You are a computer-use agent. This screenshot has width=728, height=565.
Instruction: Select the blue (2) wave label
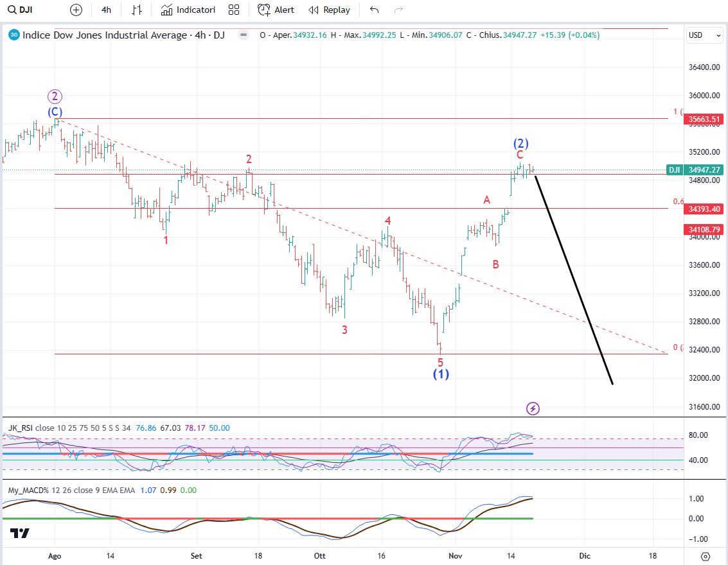[x=521, y=143]
